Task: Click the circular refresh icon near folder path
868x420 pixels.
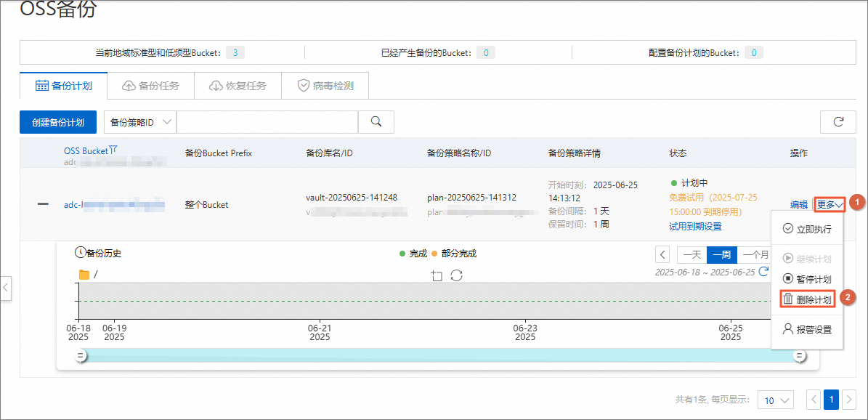Action: pyautogui.click(x=456, y=275)
